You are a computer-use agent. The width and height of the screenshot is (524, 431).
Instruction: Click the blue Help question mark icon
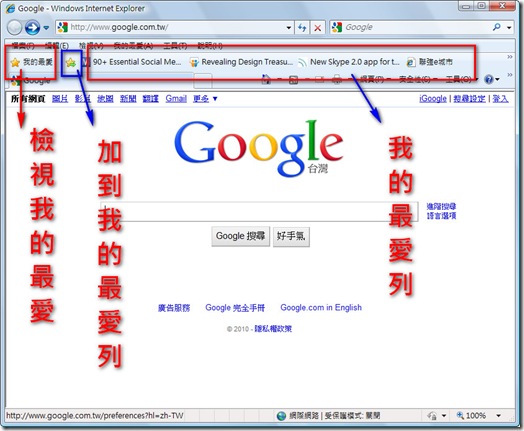click(489, 80)
